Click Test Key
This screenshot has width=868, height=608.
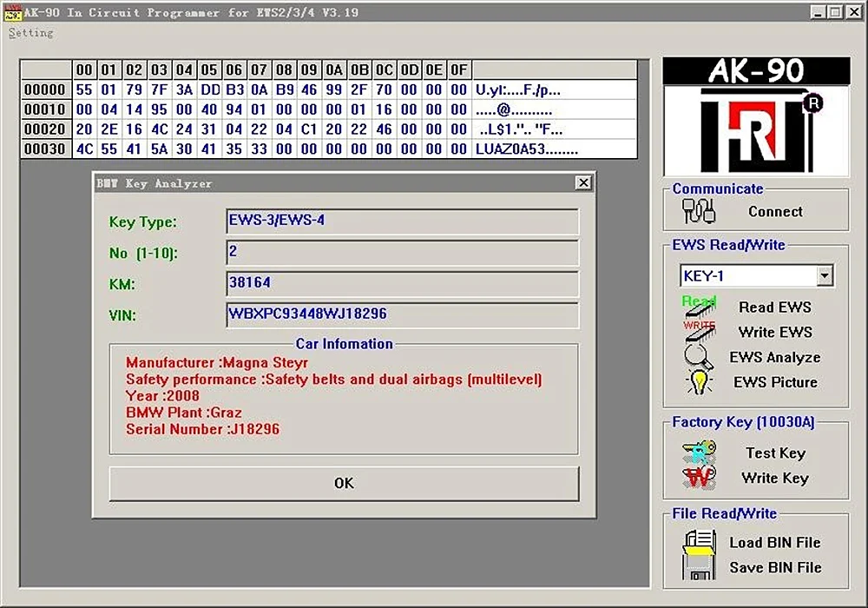775,453
